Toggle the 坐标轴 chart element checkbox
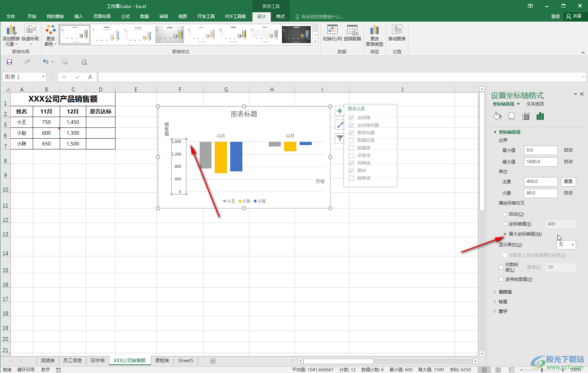 point(351,118)
